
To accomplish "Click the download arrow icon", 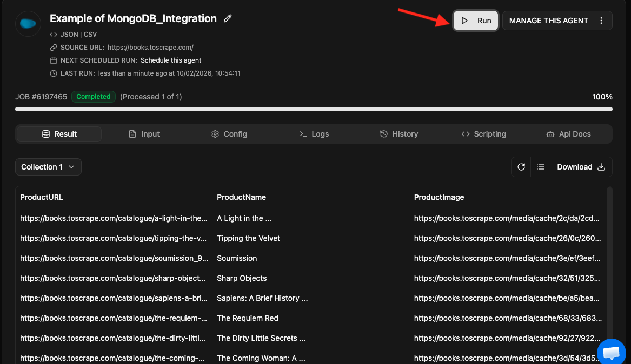I will tap(601, 167).
